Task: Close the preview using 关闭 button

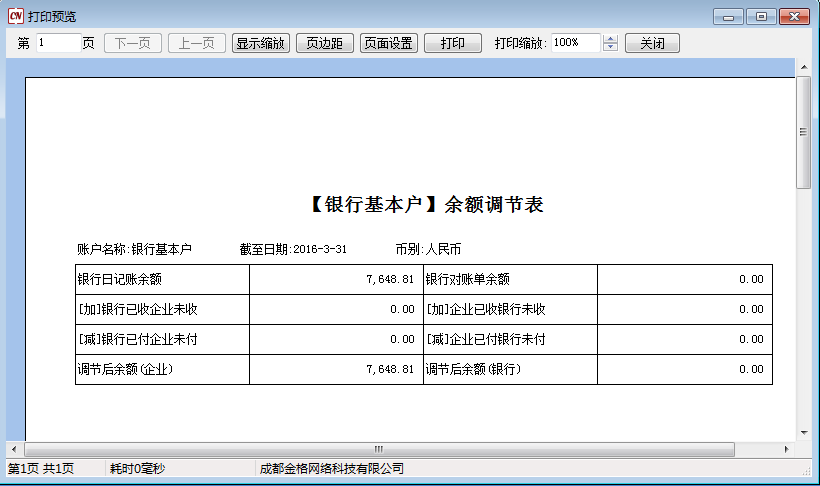Action: [652, 43]
